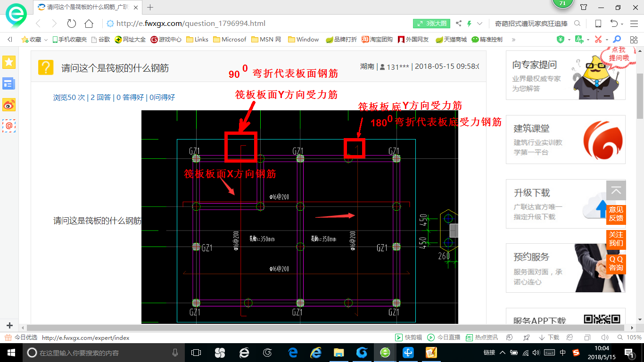Show hidden tray icons chevron
Viewport: 644px width, 362px height.
coord(503,353)
